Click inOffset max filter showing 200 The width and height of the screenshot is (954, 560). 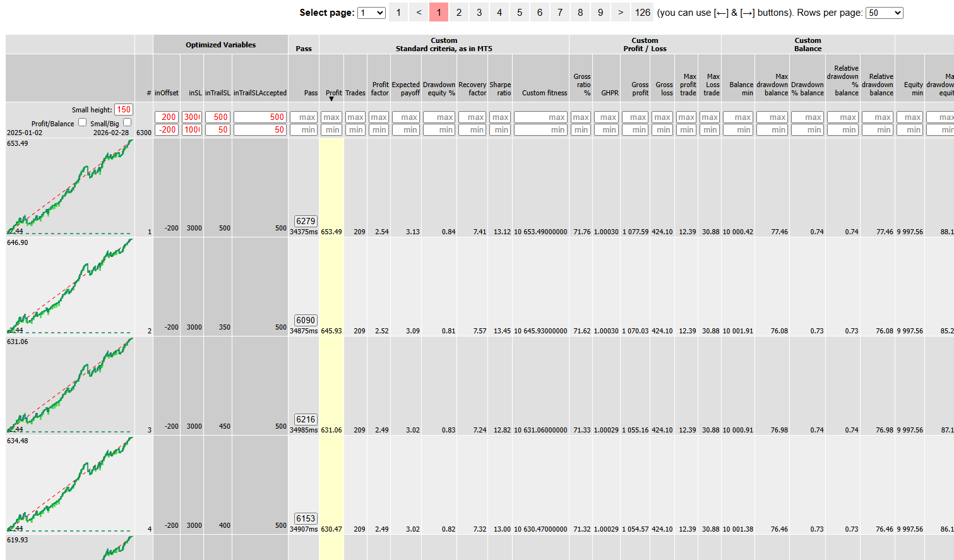click(x=167, y=117)
